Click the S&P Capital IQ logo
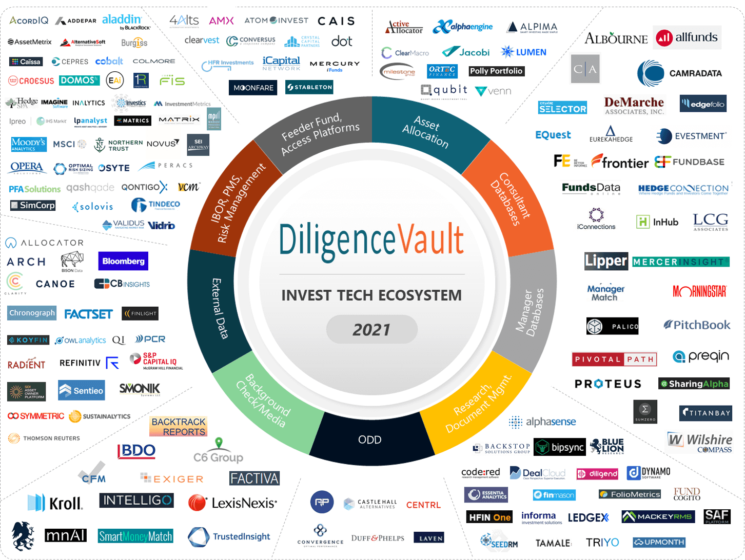Viewport: 745px width, 560px height. pyautogui.click(x=156, y=361)
